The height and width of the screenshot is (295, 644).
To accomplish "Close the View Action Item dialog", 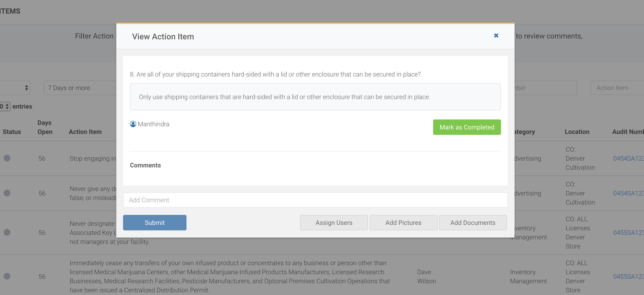I will 496,36.
